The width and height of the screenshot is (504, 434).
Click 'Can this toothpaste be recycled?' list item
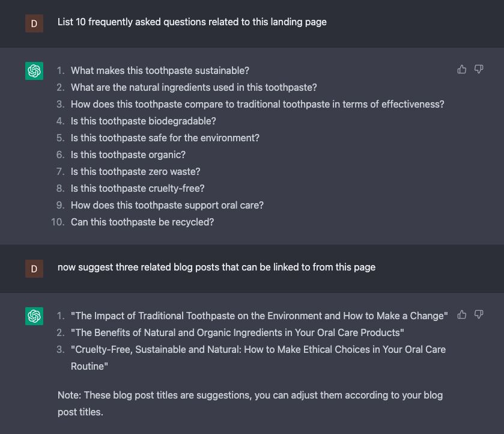click(142, 222)
